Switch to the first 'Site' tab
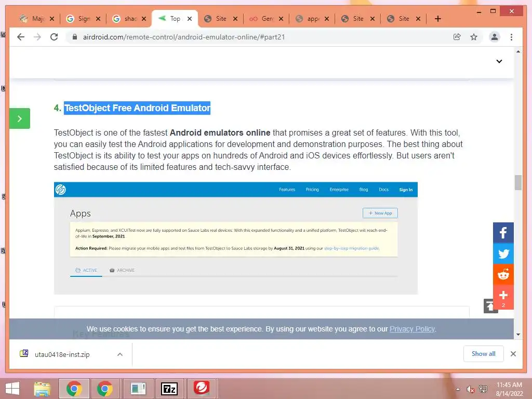The image size is (532, 399). 216,19
